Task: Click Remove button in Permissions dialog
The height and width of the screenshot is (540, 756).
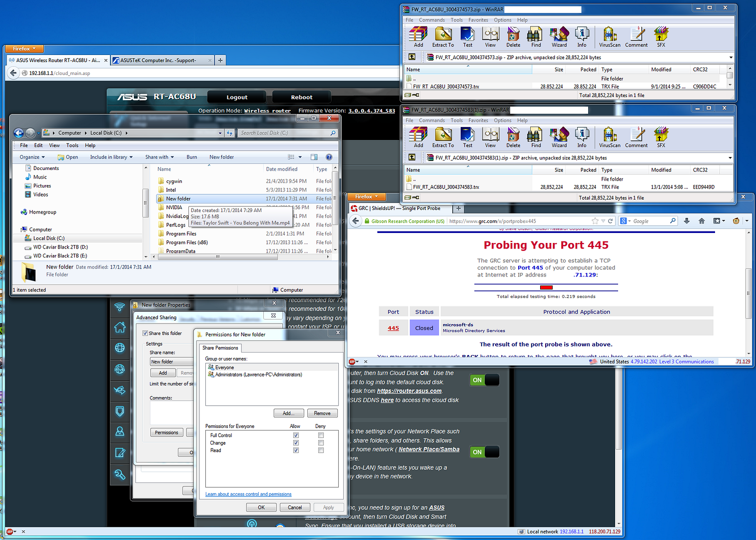Action: click(322, 413)
